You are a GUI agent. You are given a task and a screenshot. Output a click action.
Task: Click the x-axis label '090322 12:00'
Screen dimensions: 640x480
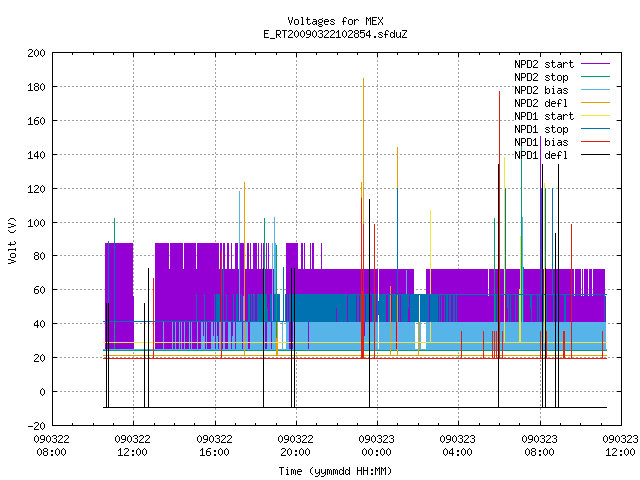click(x=133, y=446)
